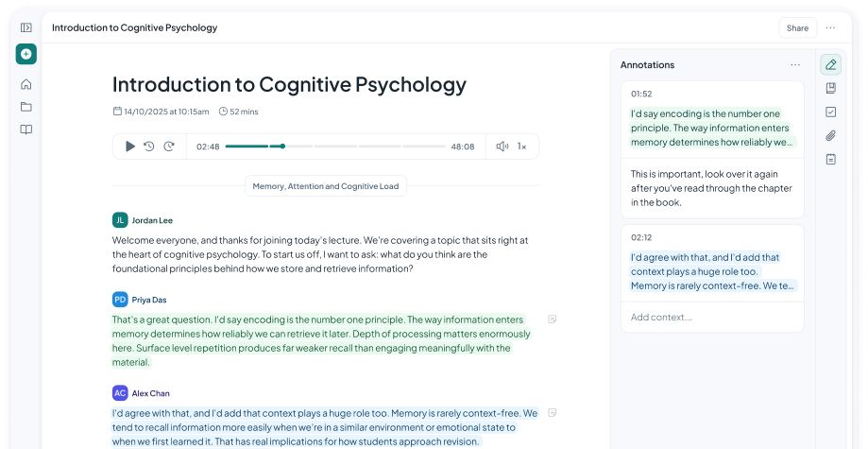Open the Home icon in sidebar

(x=26, y=84)
